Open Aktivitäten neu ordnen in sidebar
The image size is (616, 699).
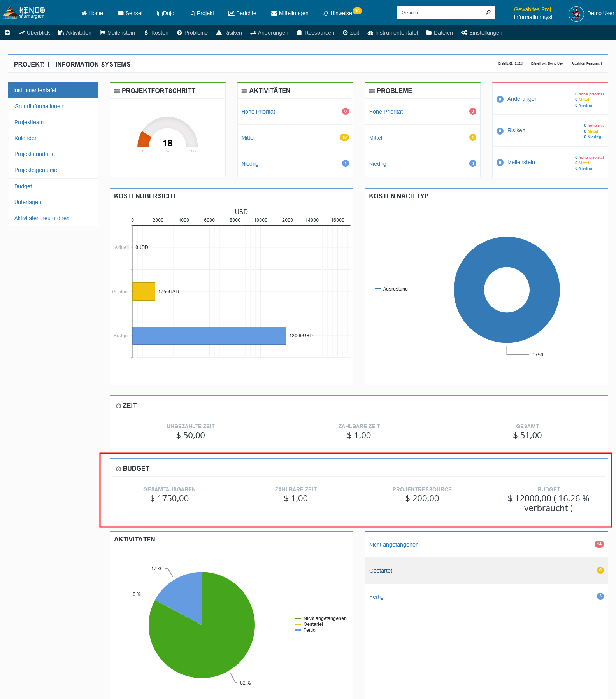pyautogui.click(x=53, y=218)
